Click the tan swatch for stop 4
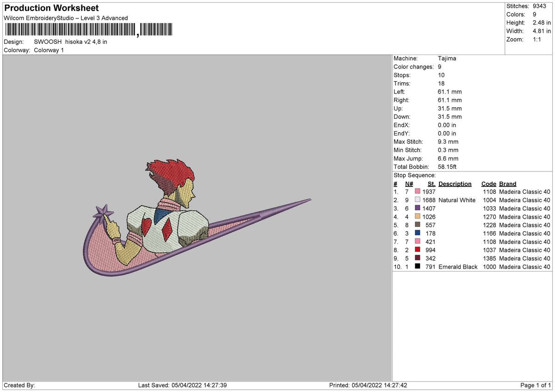 pyautogui.click(x=417, y=217)
